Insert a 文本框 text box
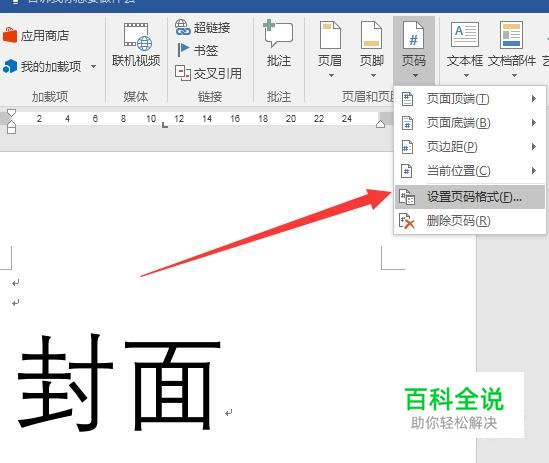 click(465, 44)
